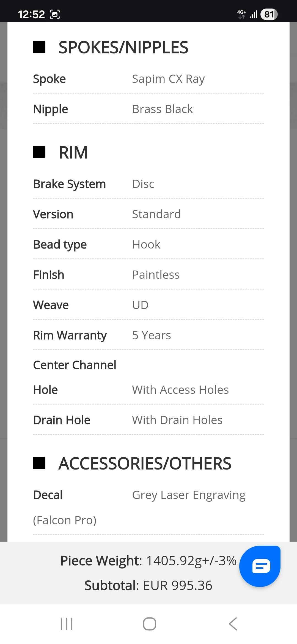
Task: Tap the Brass Black nipple value
Action: 162,109
